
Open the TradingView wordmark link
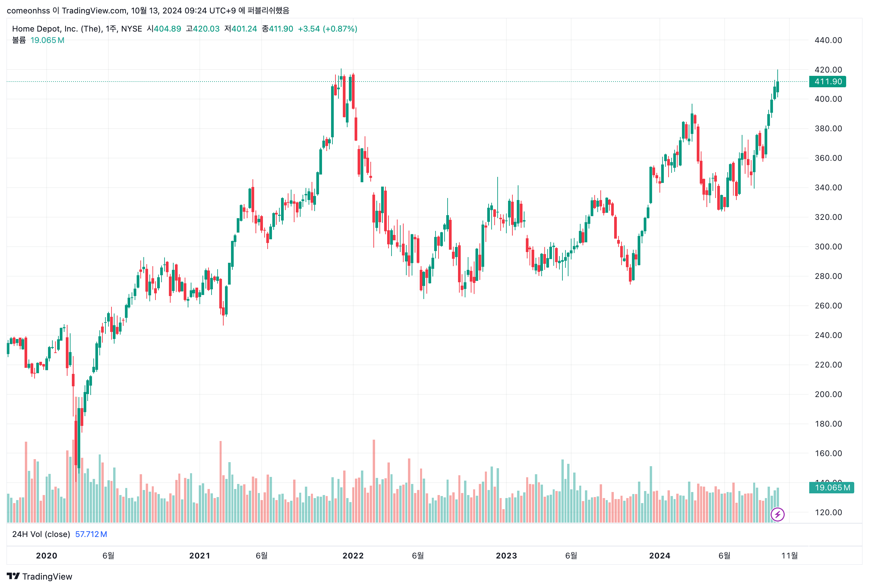[47, 576]
